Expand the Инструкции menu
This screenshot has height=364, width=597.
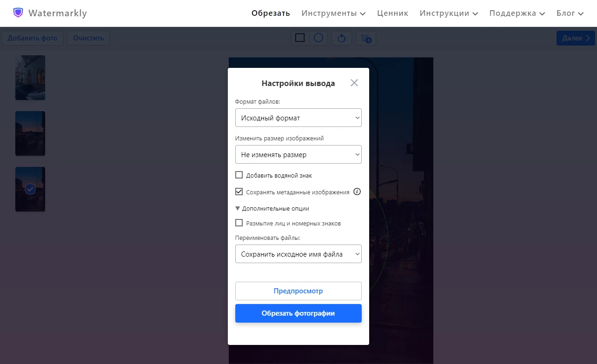(449, 13)
